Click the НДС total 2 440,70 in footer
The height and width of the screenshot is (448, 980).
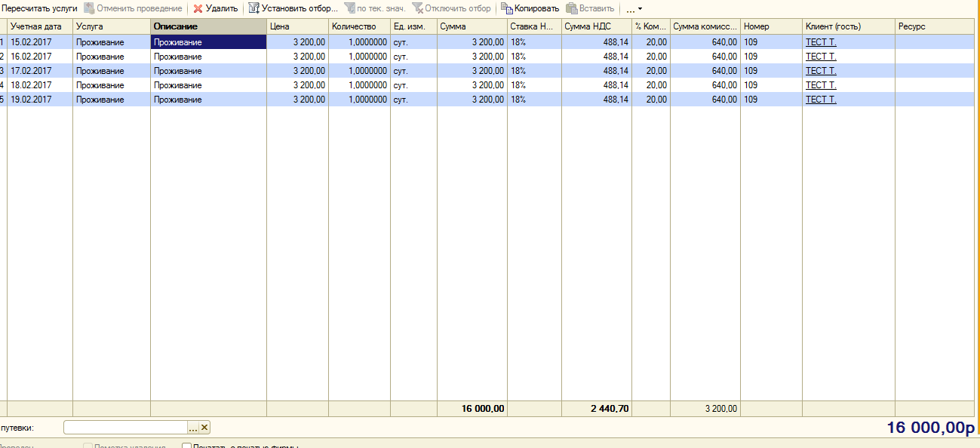click(596, 409)
